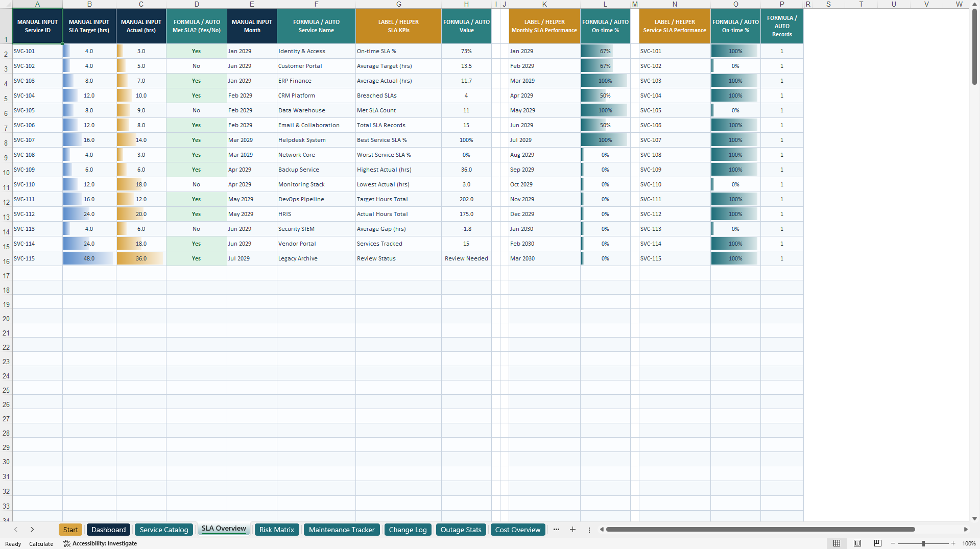Click the zoom slider handle

[923, 543]
